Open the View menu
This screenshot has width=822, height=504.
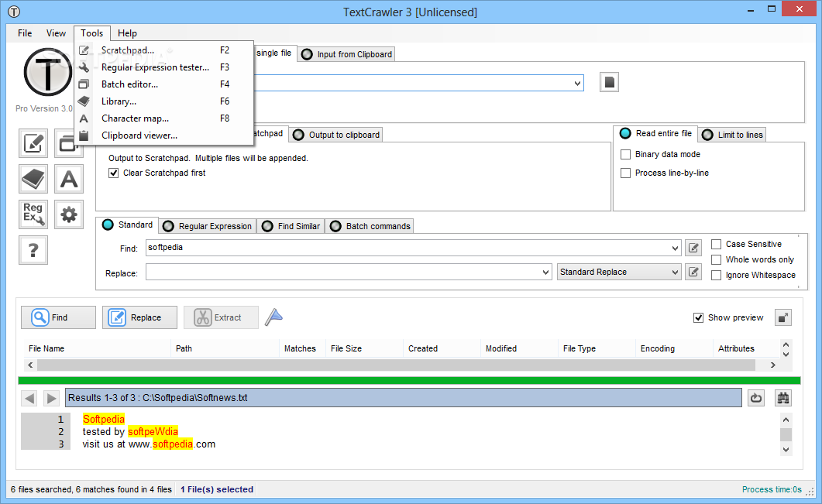point(56,33)
